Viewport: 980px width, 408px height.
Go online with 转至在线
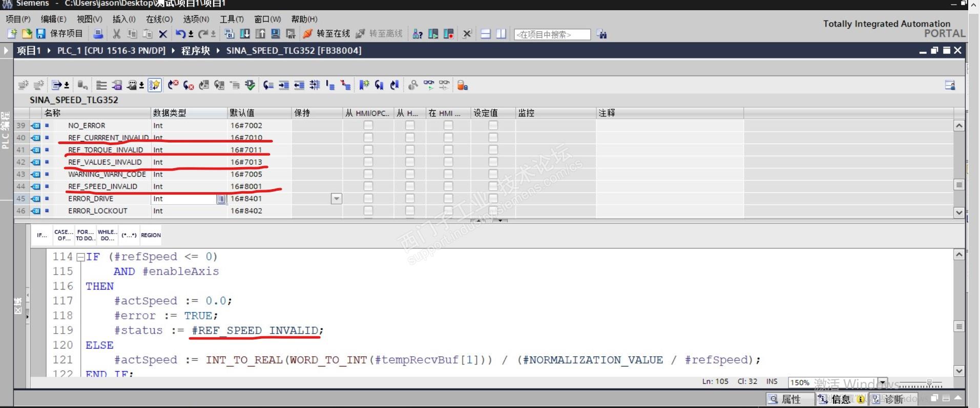tap(326, 34)
